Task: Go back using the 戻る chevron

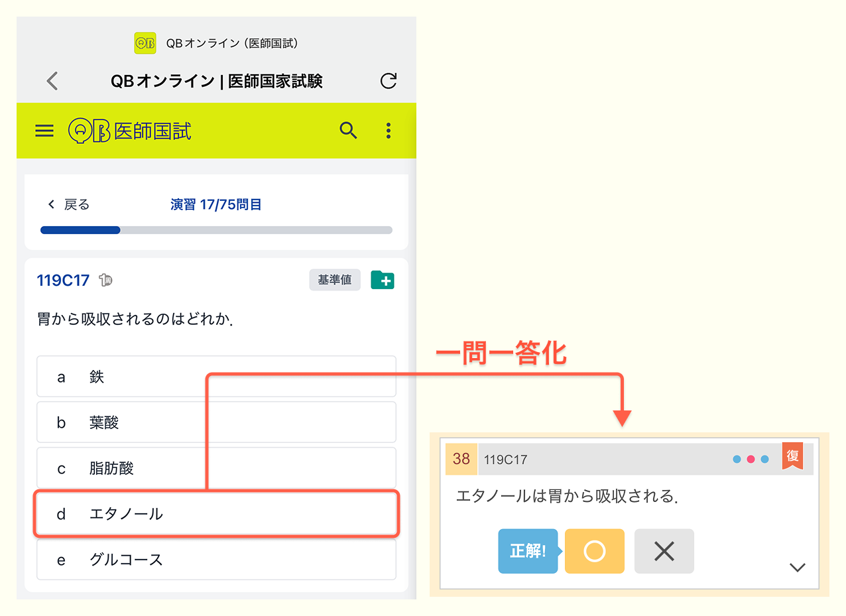Action: (68, 204)
